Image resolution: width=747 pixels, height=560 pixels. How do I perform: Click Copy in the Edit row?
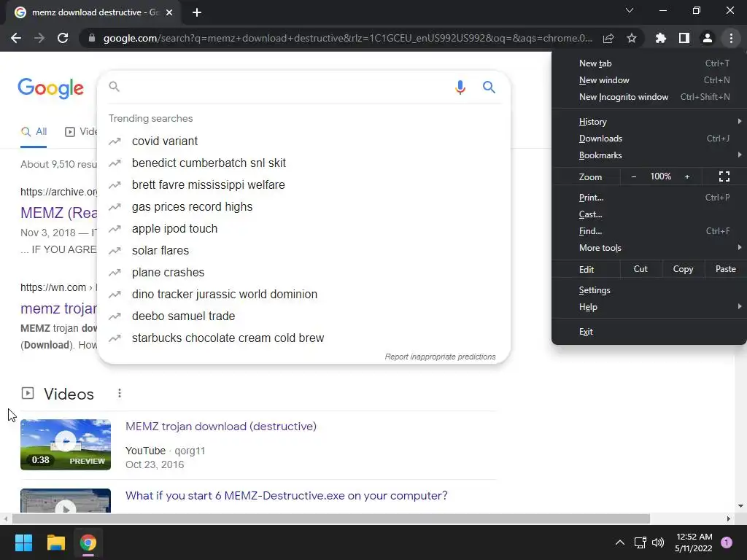pos(683,269)
